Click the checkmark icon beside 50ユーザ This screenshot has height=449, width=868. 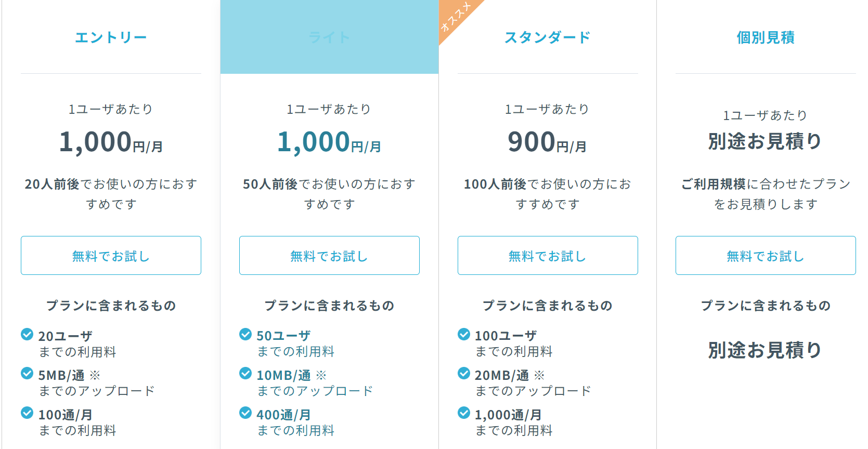pos(245,334)
